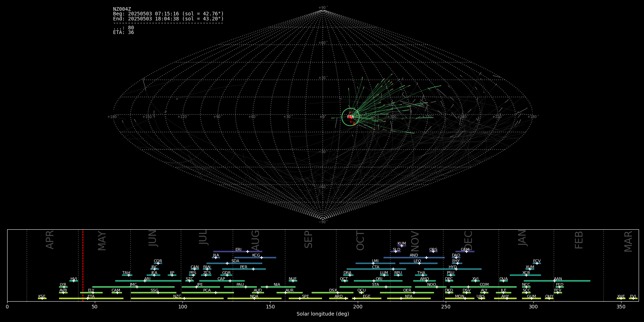
Task: Click the MAY month label
Action: 102,241
